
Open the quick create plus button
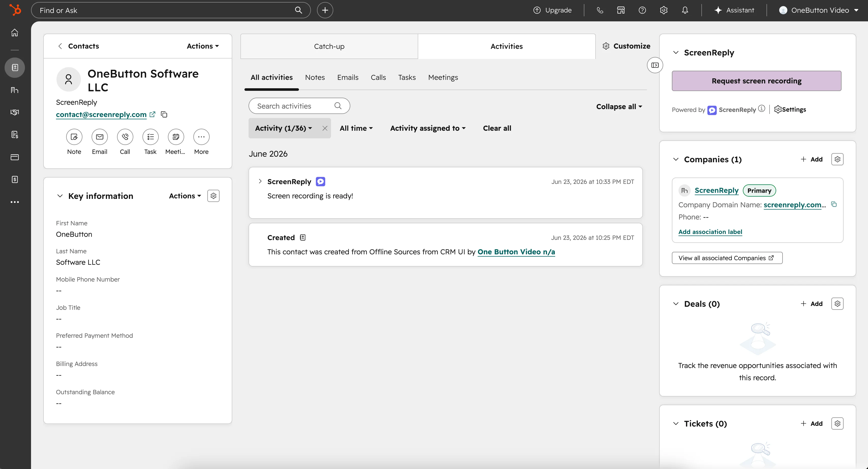point(325,10)
